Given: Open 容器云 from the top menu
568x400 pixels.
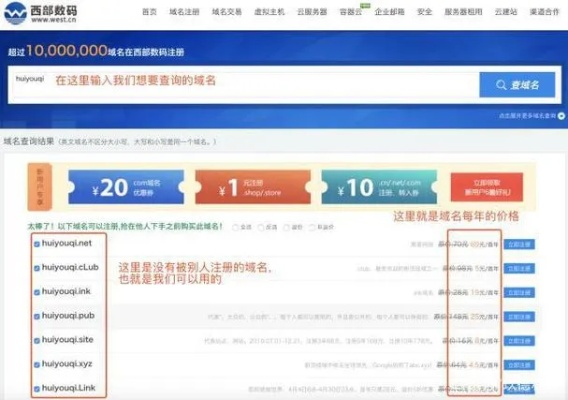Looking at the screenshot, I should (351, 12).
